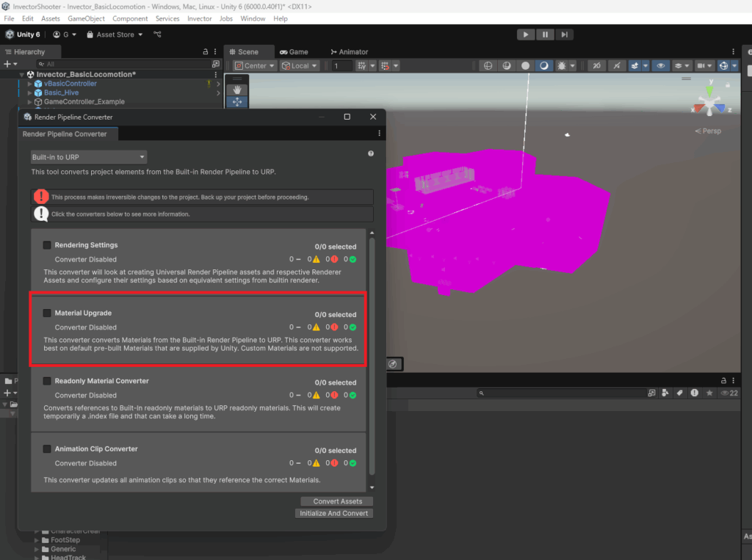Enable the Animation Clip Converter checkbox
The width and height of the screenshot is (752, 560).
[x=47, y=449]
